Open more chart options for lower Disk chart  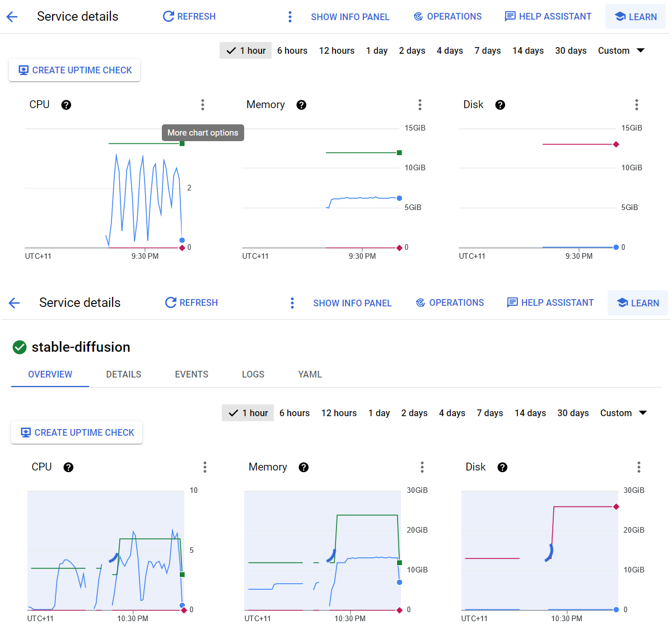click(x=639, y=467)
